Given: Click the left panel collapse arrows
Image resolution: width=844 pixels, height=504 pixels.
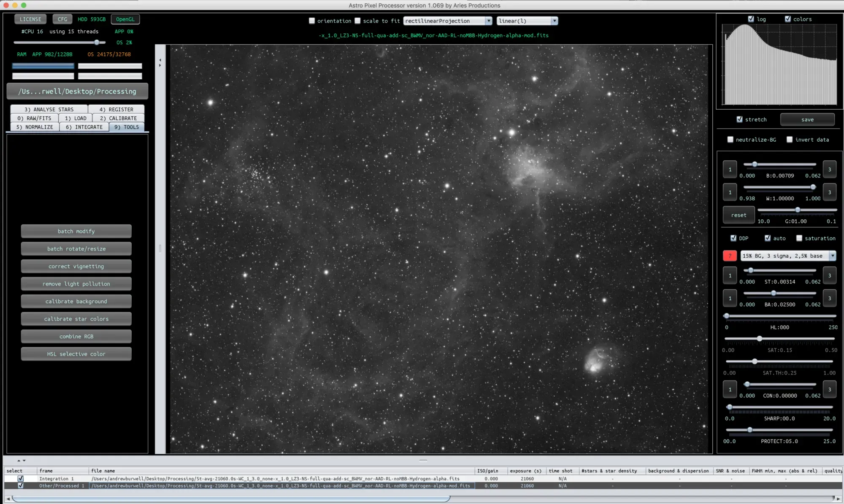Looking at the screenshot, I should coord(160,62).
